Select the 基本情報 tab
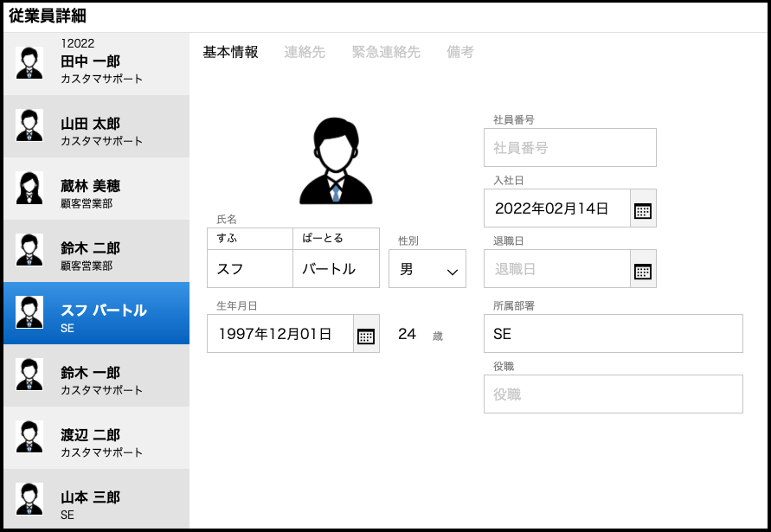This screenshot has height=532, width=771. click(230, 52)
